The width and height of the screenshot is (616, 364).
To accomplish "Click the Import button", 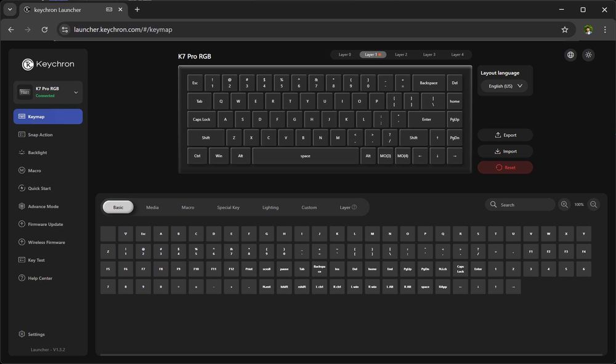I will [505, 151].
